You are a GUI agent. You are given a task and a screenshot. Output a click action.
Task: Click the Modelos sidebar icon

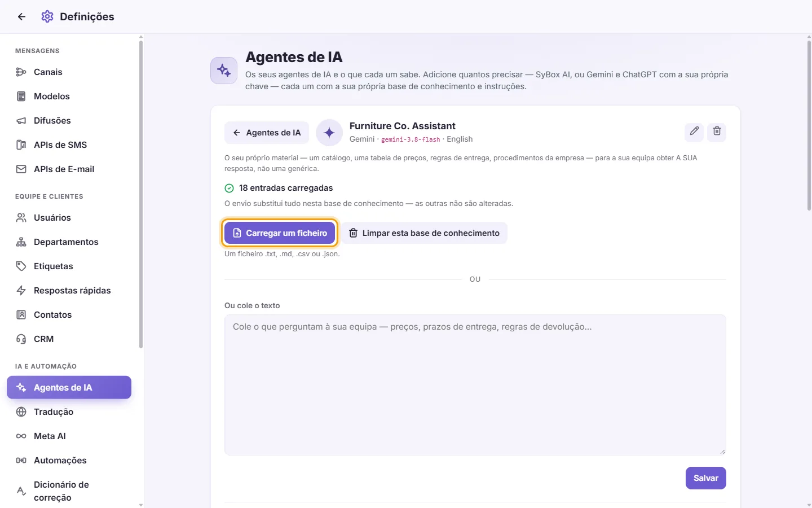(21, 97)
